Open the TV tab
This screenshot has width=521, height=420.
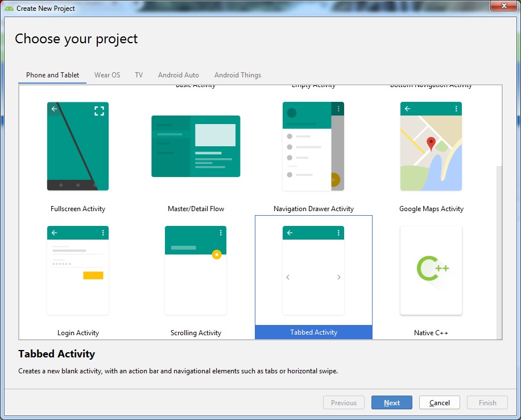click(x=139, y=75)
